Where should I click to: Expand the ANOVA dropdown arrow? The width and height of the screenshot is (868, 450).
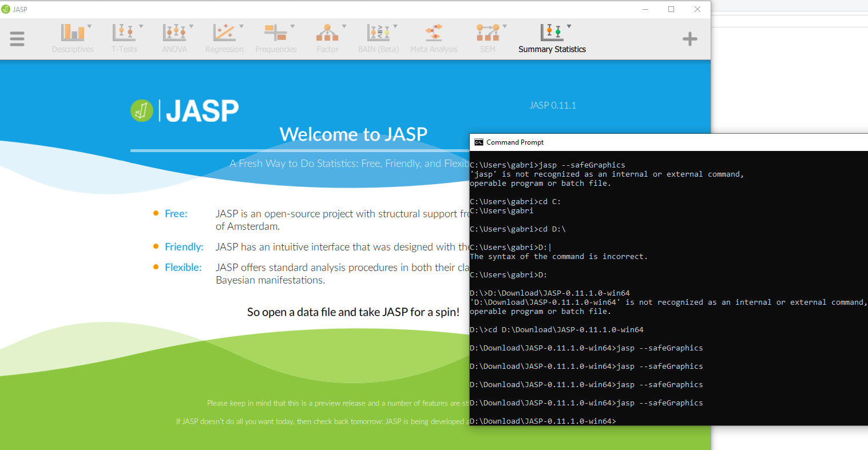point(191,26)
